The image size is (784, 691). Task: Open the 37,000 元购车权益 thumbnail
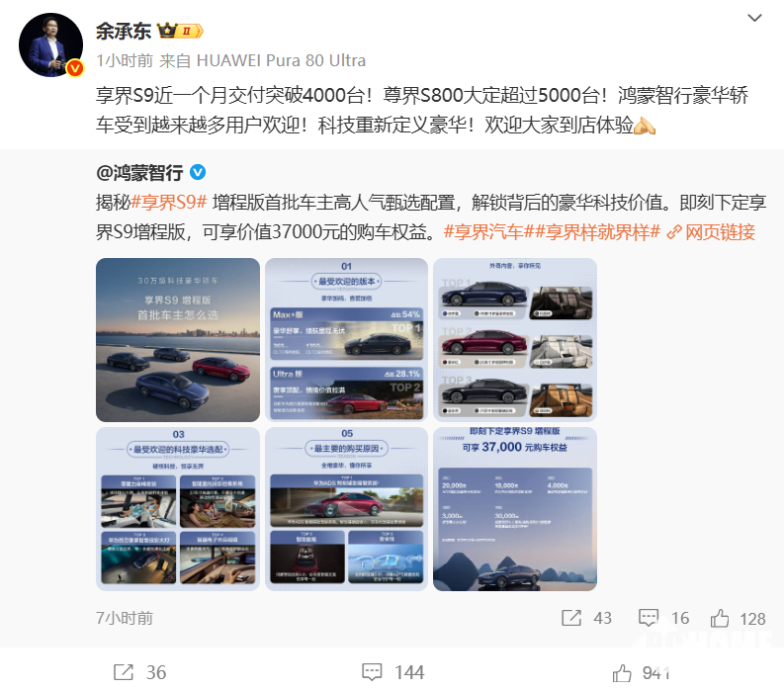click(515, 509)
